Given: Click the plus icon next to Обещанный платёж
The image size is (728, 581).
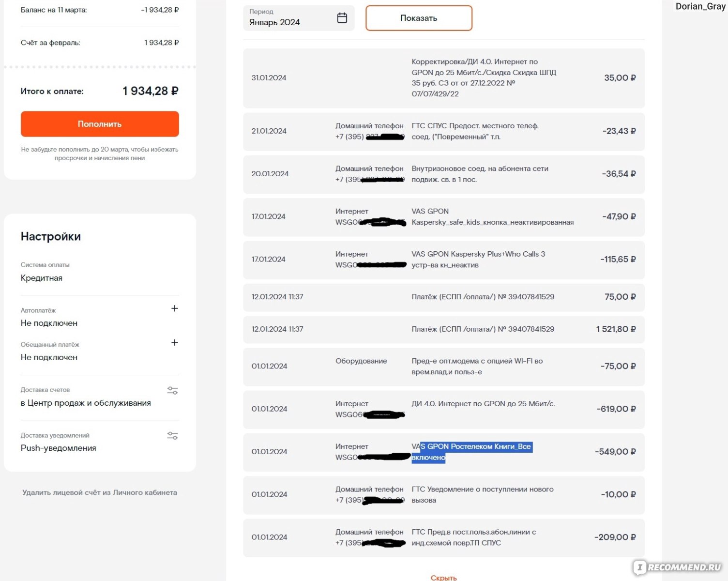Looking at the screenshot, I should pyautogui.click(x=175, y=343).
